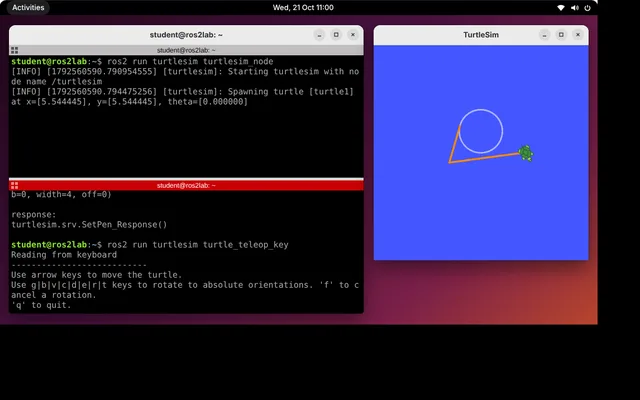Click the terminal window title student@ros2lab: ~
Image resolution: width=640 pixels, height=400 pixels.
(186, 35)
